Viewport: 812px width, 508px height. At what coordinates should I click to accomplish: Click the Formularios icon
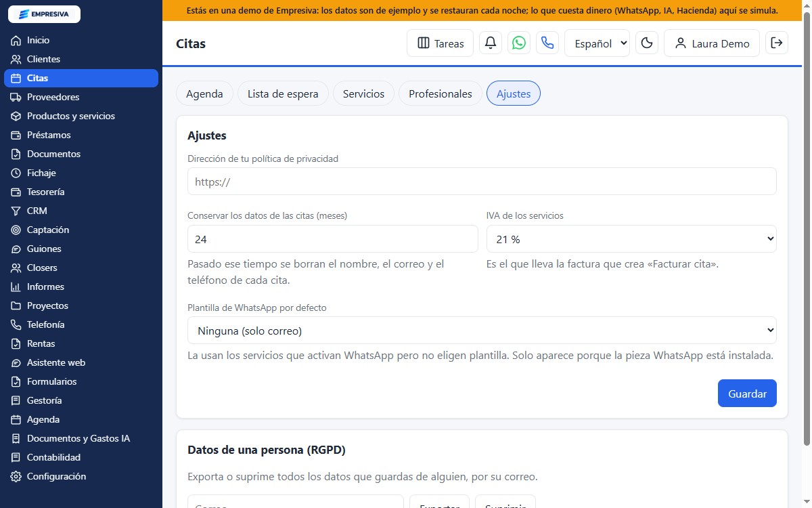tap(16, 382)
